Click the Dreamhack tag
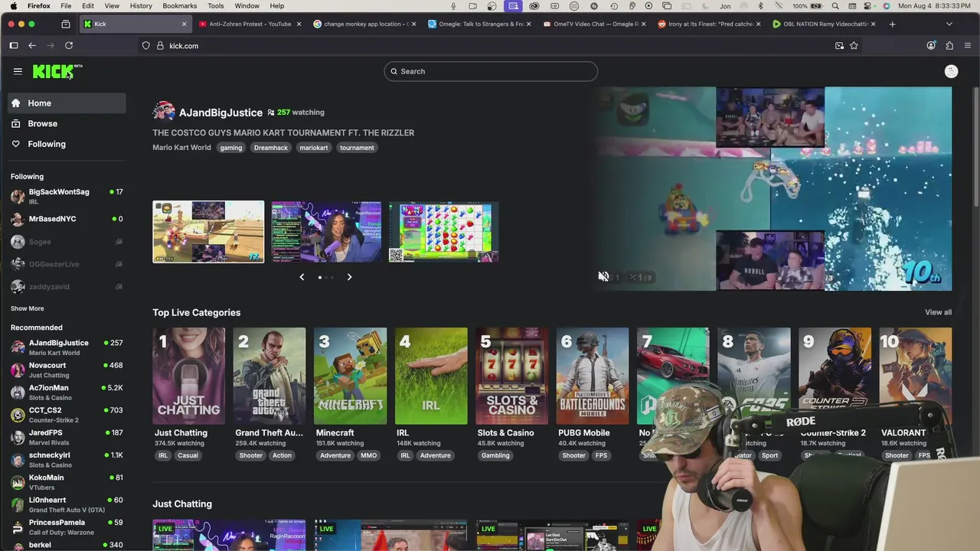This screenshot has width=980, height=551. click(x=271, y=148)
